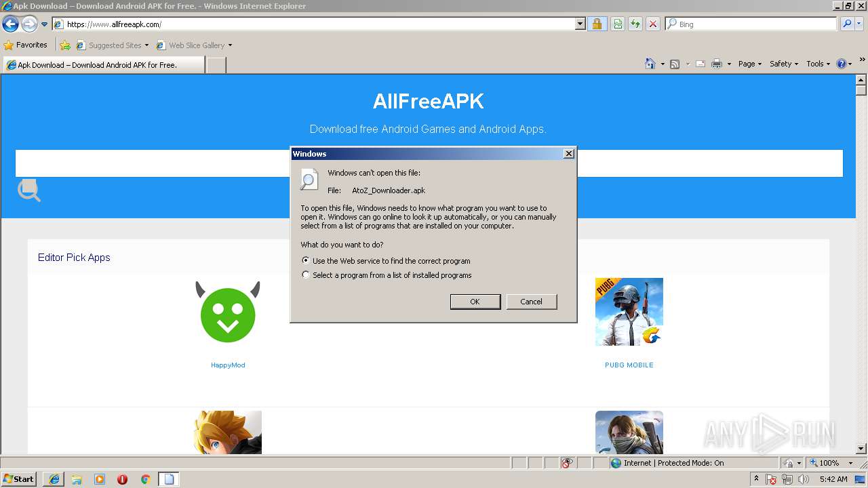This screenshot has width=868, height=488.
Task: Click scrollbar up arrow
Action: (861, 80)
